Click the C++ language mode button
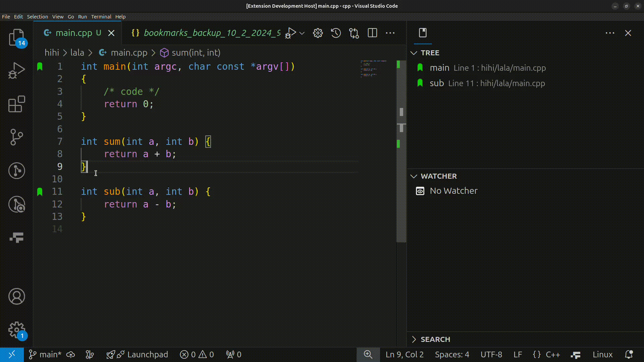The width and height of the screenshot is (644, 362). [552, 354]
